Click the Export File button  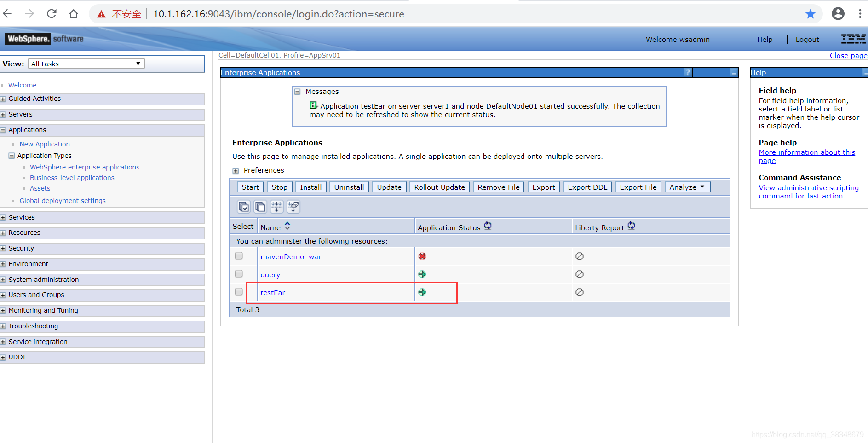pos(638,187)
